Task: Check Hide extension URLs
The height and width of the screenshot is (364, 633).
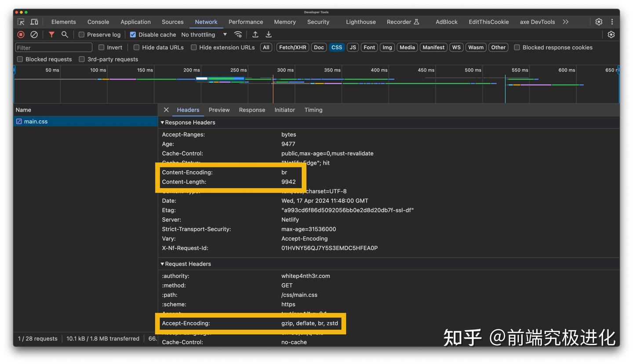Action: point(193,47)
